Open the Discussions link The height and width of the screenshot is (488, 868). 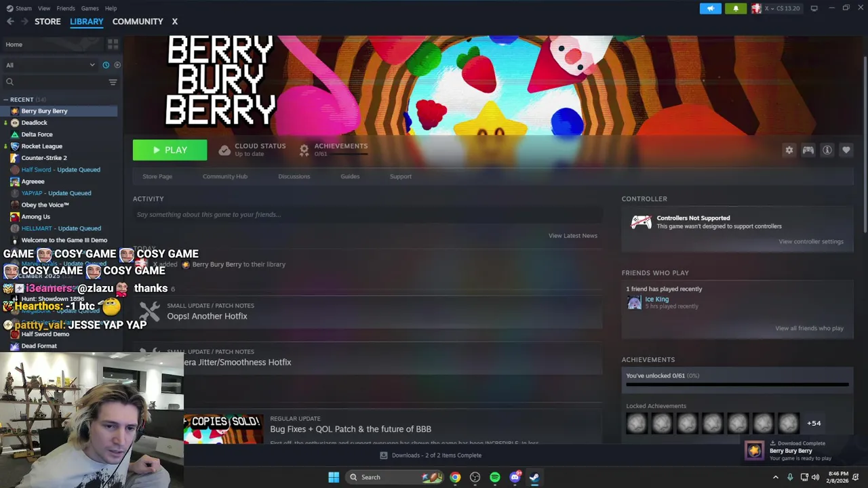(294, 176)
